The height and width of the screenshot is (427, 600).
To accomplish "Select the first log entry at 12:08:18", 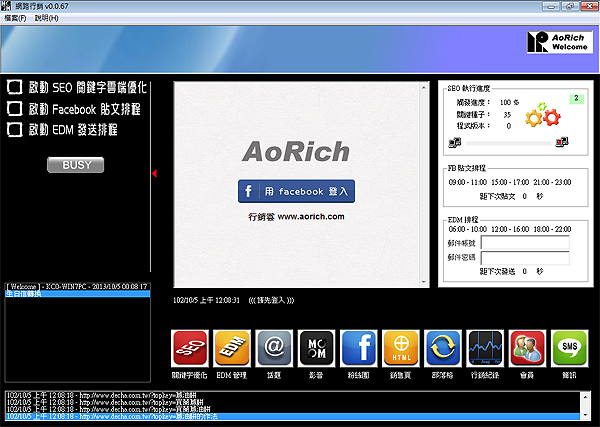I will pyautogui.click(x=293, y=395).
